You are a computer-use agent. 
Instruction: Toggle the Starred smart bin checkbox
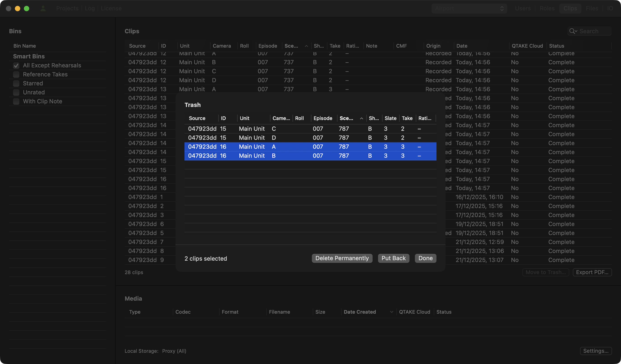pyautogui.click(x=16, y=83)
